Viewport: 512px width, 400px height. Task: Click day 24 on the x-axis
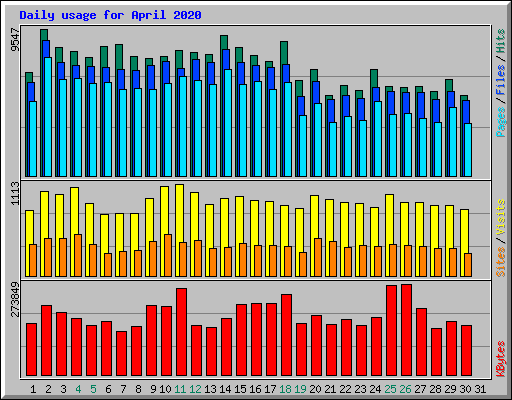(375, 389)
